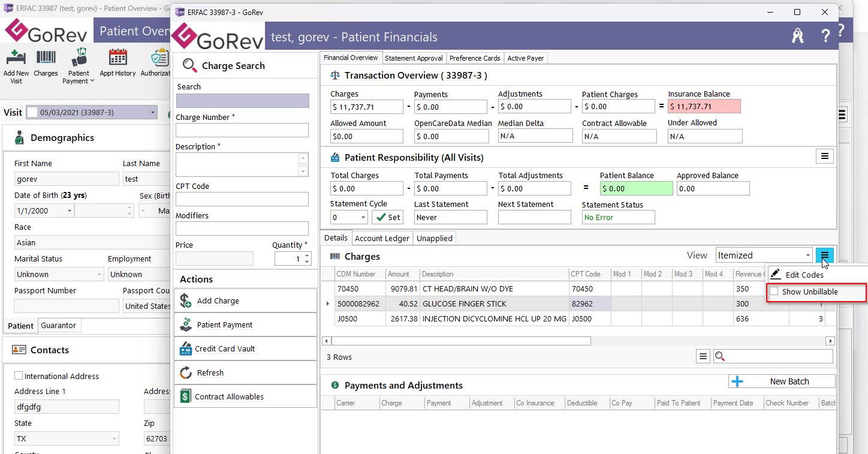Click the Search field in Charge Search
Screen dimensions: 868x454
click(242, 101)
